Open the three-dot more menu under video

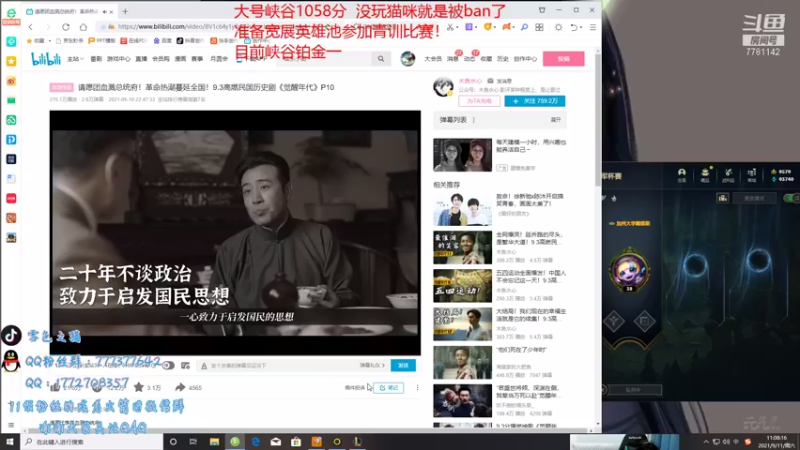[x=417, y=387]
